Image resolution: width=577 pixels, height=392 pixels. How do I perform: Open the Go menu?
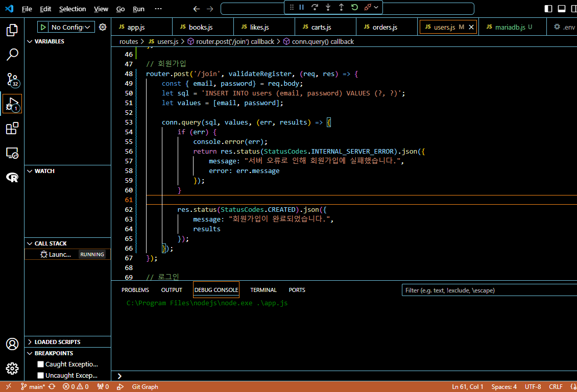121,9
